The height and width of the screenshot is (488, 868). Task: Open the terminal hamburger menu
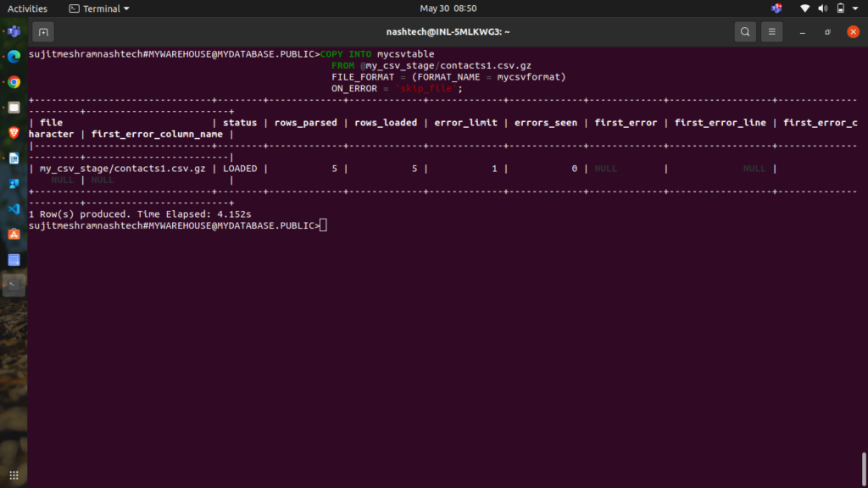coord(771,32)
